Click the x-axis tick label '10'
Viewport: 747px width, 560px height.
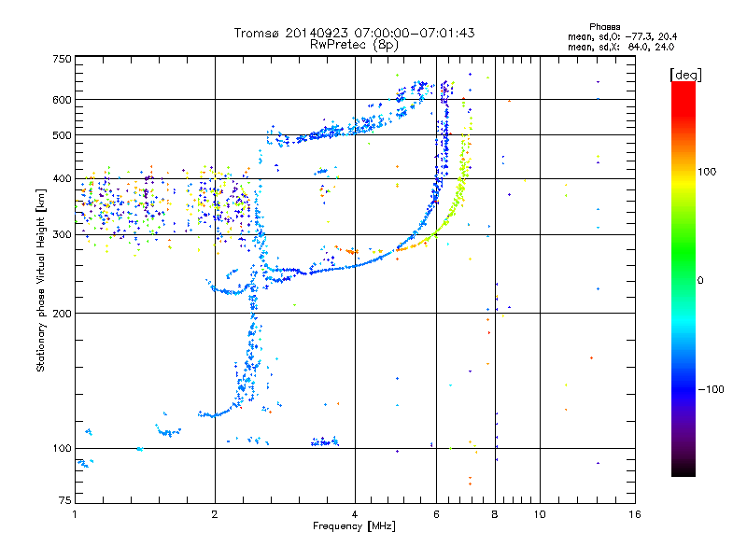[x=540, y=514]
